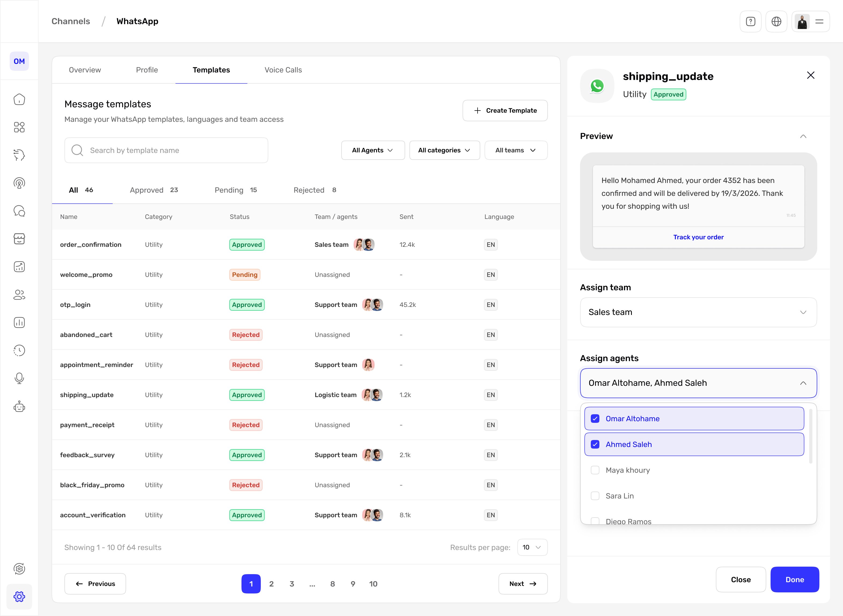Open the chat conversations icon in sidebar
Viewport: 843px width, 616px height.
(19, 211)
